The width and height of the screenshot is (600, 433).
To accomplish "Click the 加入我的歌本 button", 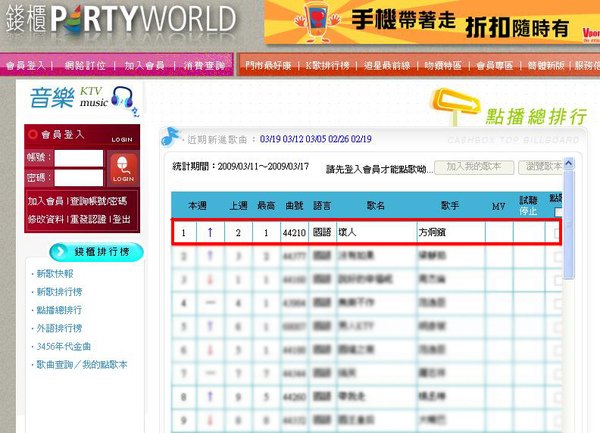I will [474, 167].
